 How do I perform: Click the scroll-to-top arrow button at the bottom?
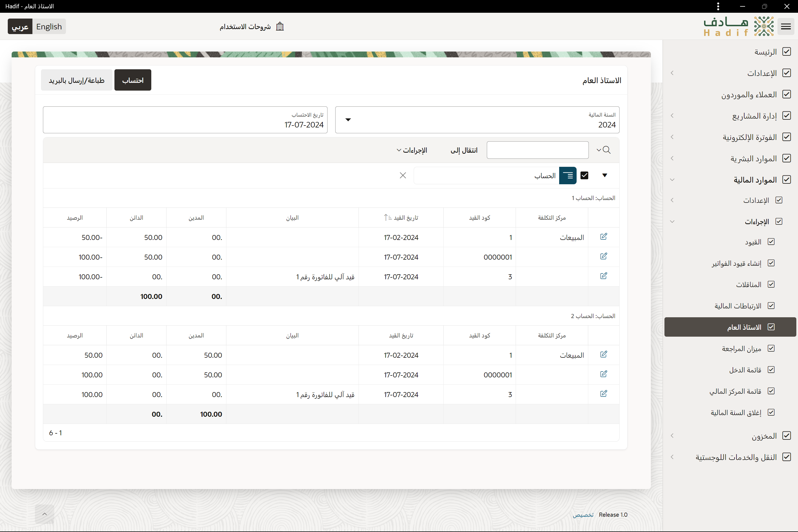44,514
